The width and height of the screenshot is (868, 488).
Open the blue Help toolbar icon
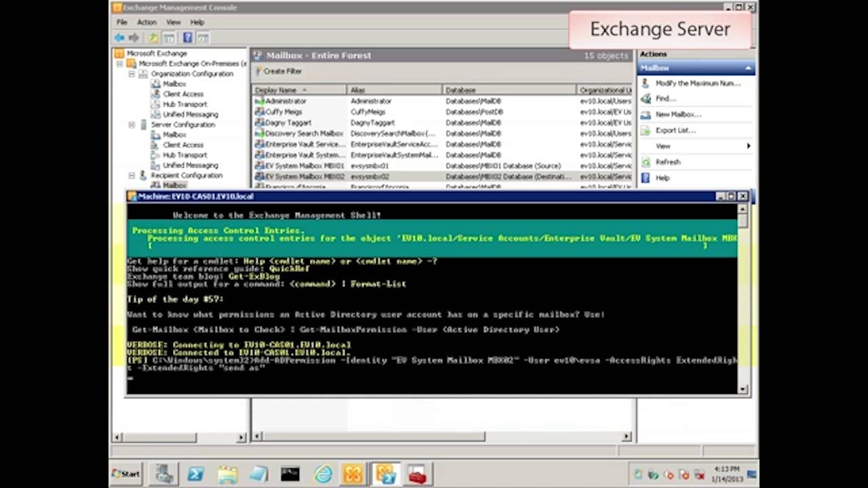pos(187,38)
